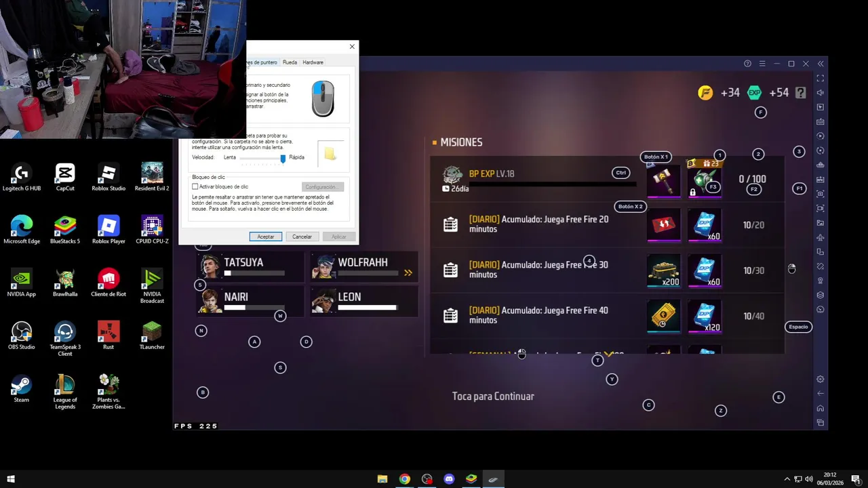Open Steam from the desktop
The image size is (868, 488).
(x=22, y=389)
